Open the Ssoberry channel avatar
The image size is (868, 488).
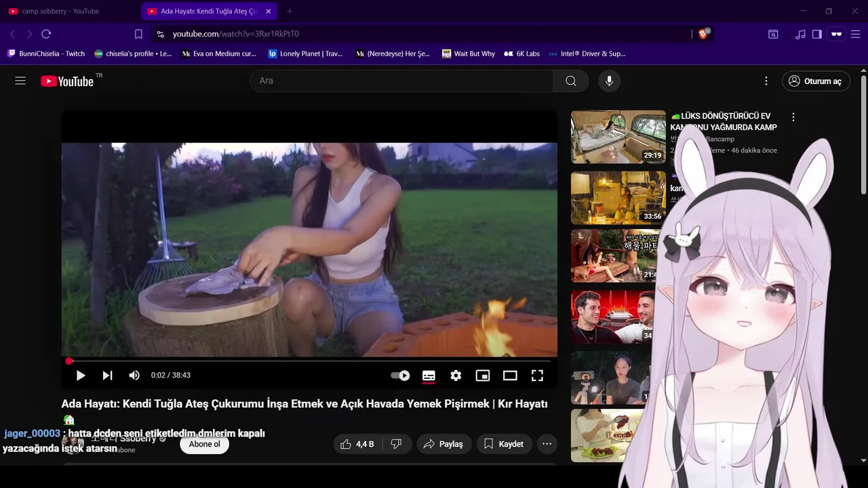73,444
